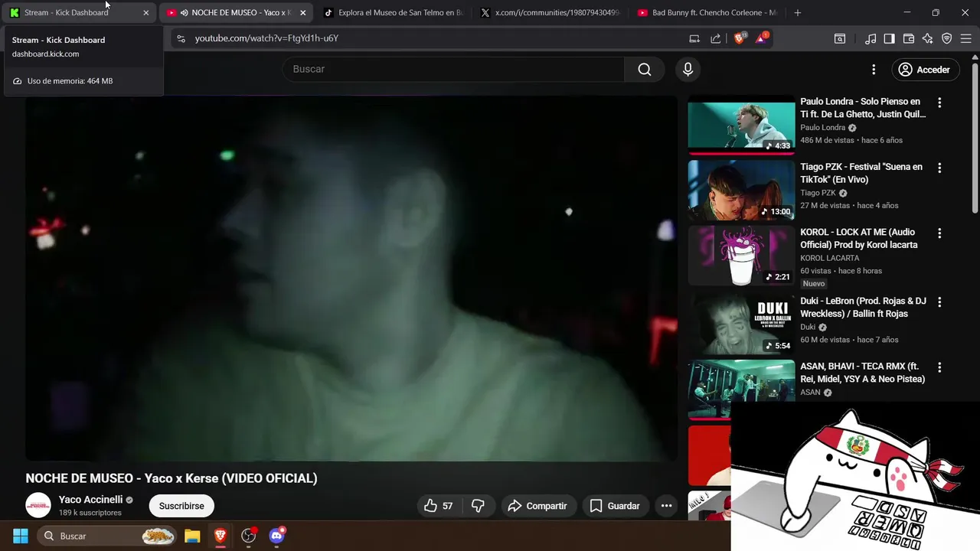Open Brave Shields icon in address bar
Screen dimensions: 980x551
pos(740,38)
